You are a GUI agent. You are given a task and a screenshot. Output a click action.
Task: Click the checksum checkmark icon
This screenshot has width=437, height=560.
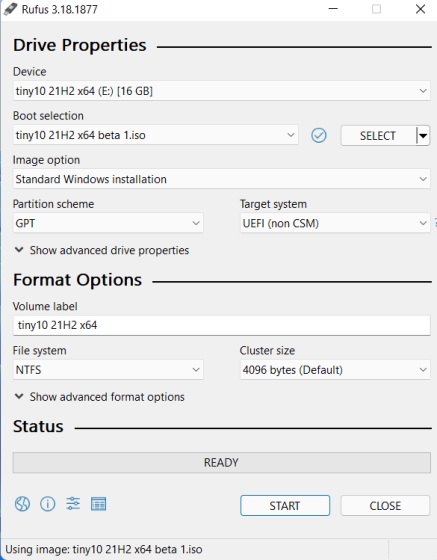coord(318,135)
